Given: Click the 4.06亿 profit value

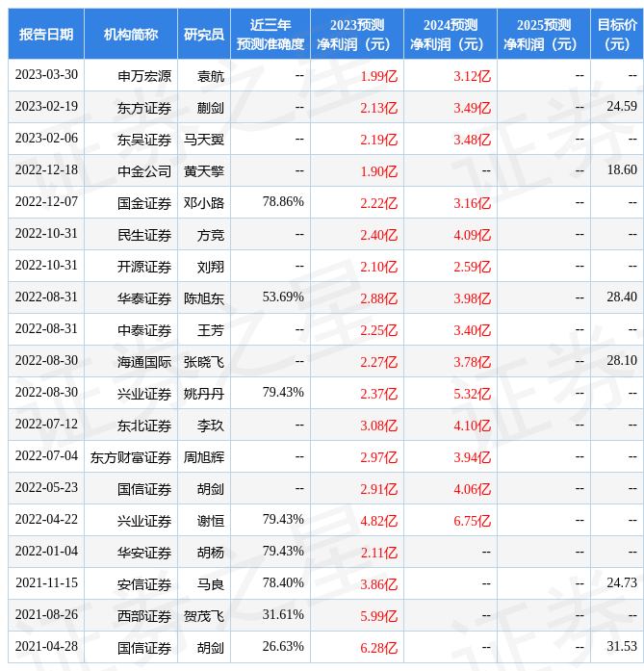Looking at the screenshot, I should click(472, 488).
